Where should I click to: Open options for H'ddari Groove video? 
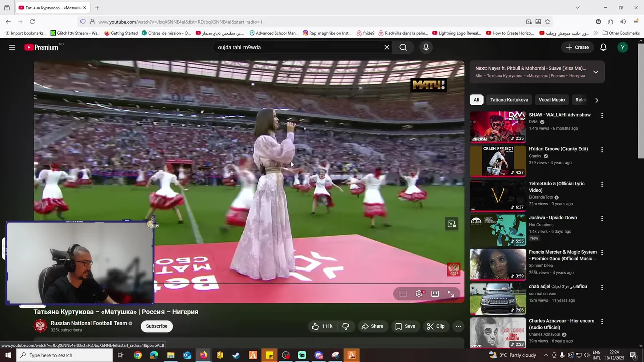point(602,150)
